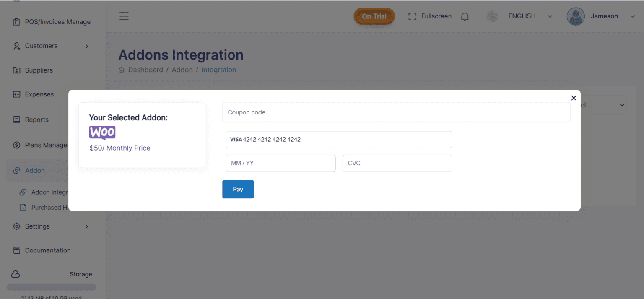The height and width of the screenshot is (299, 644).
Task: Click the Customers sidebar icon
Action: (16, 46)
